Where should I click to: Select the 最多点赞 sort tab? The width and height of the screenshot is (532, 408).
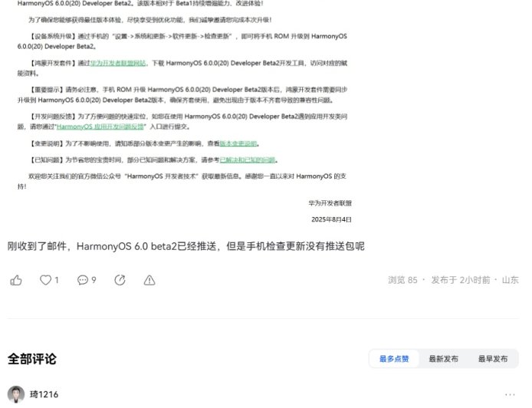coord(394,359)
